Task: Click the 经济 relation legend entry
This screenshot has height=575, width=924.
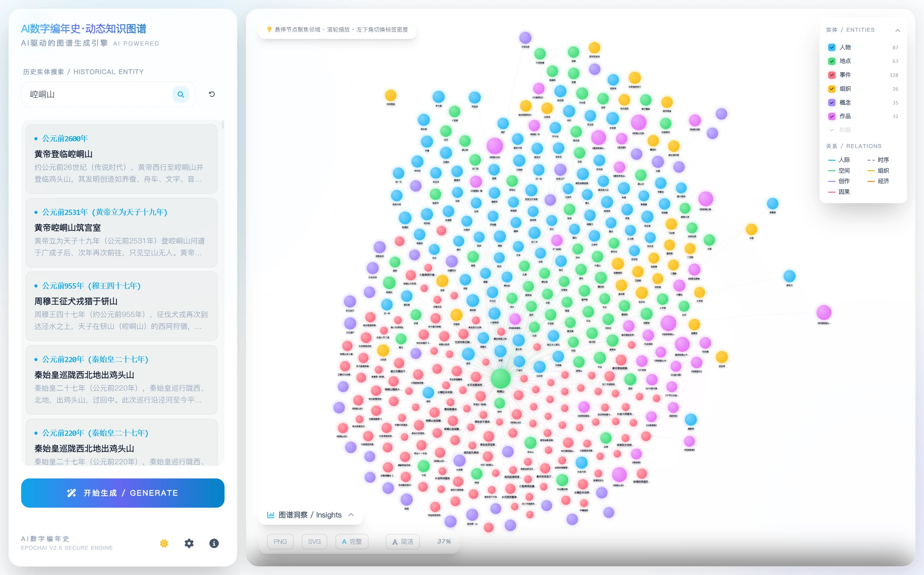Action: pos(879,181)
